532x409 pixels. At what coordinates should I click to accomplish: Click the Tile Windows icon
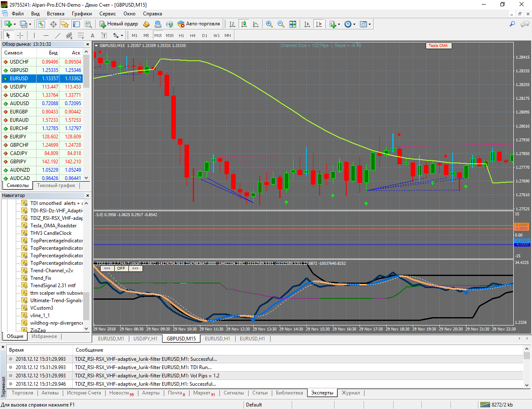coord(293,24)
